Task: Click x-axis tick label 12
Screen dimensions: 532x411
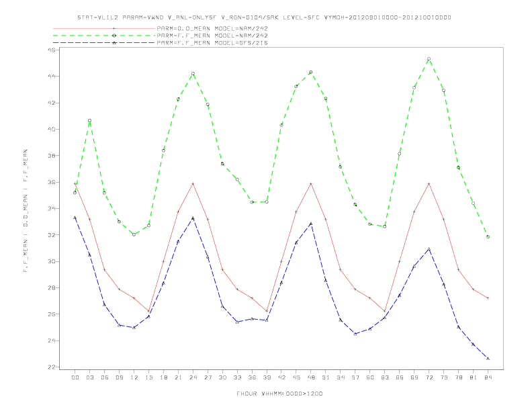Action: pos(134,377)
